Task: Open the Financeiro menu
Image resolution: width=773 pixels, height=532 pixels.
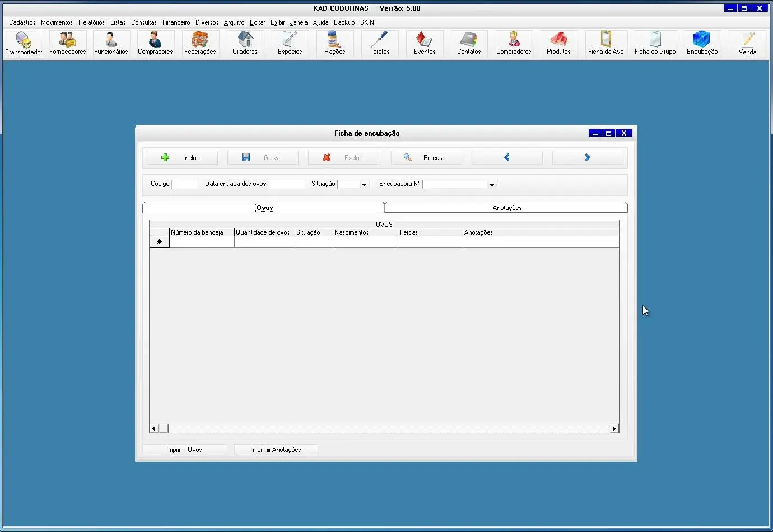Action: pos(176,22)
